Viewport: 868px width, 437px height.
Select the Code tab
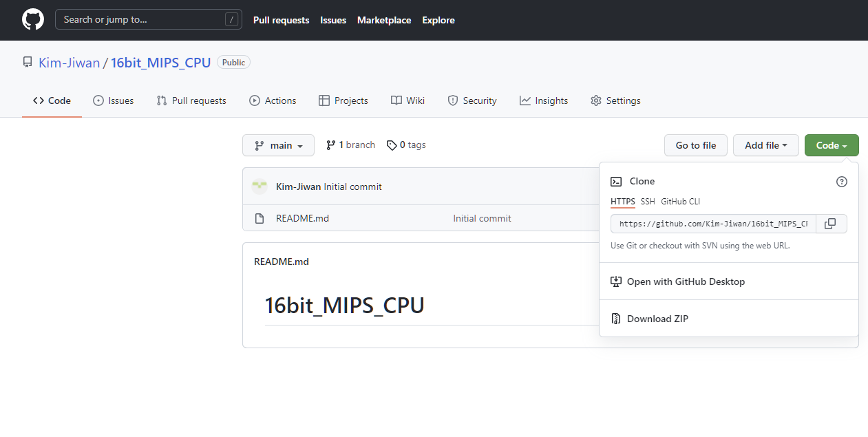(x=52, y=100)
